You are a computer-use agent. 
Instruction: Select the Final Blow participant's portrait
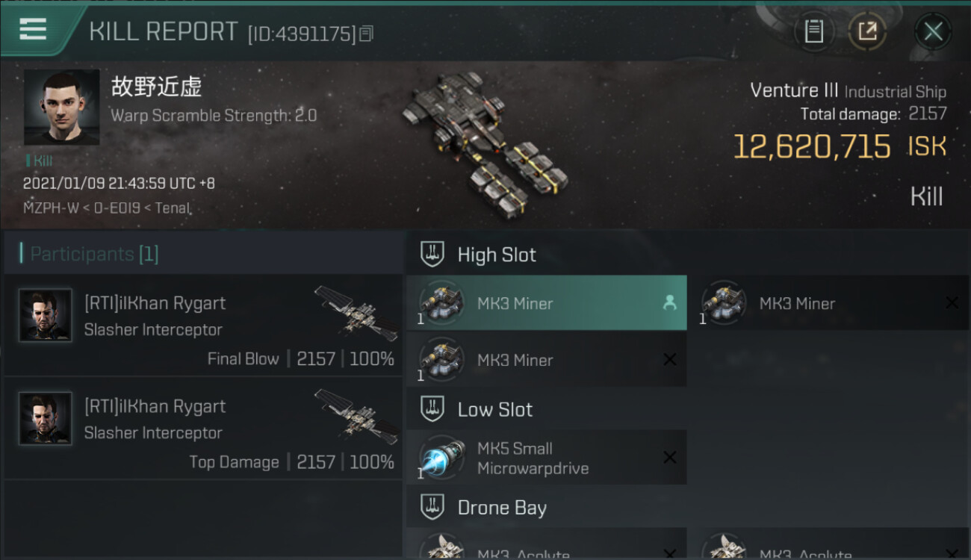click(x=46, y=315)
